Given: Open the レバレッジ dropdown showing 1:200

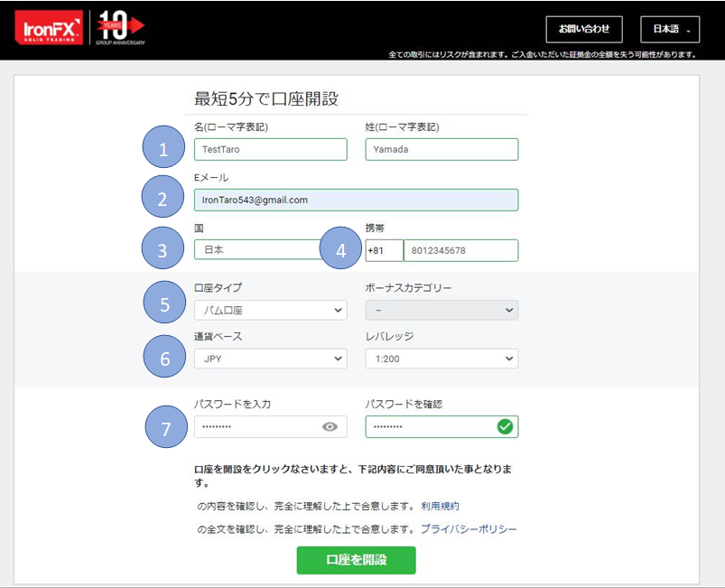Looking at the screenshot, I should (442, 359).
